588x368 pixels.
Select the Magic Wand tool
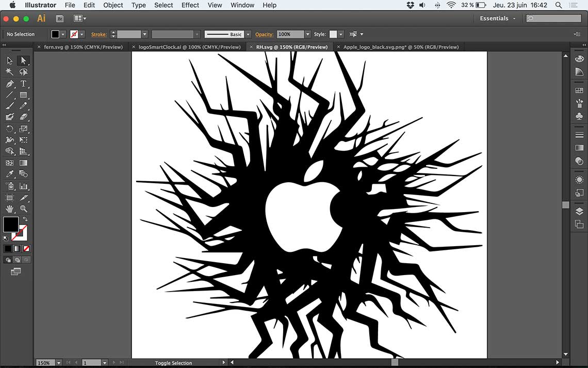(10, 72)
